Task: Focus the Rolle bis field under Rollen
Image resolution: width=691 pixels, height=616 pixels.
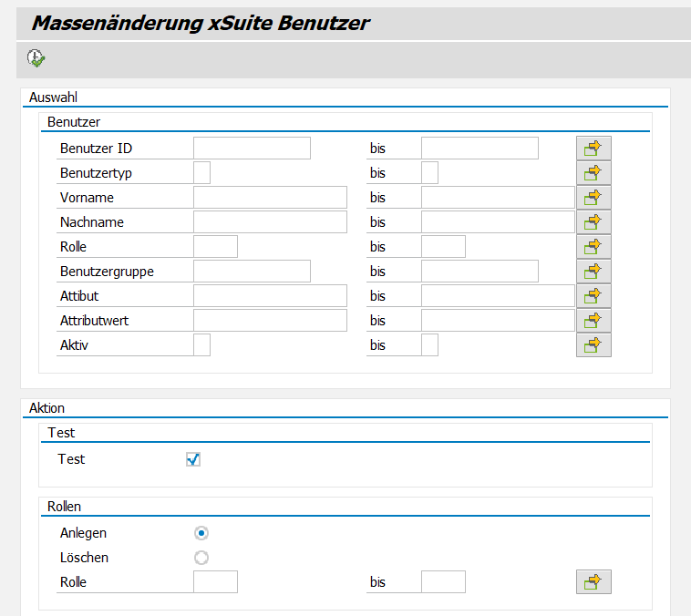Action: [443, 581]
